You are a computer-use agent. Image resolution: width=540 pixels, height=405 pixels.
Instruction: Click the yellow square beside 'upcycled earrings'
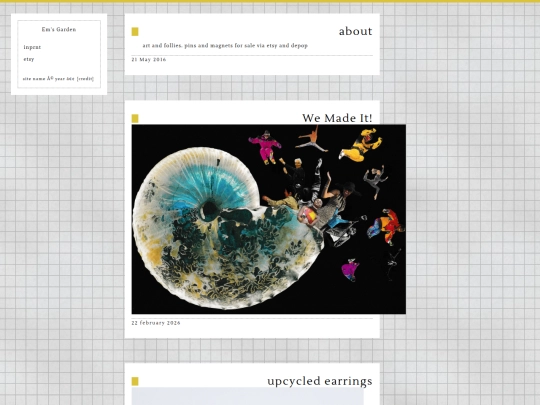[135, 381]
